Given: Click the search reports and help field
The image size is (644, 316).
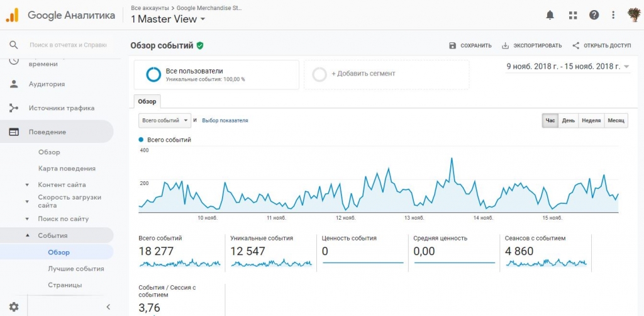Looking at the screenshot, I should 68,45.
